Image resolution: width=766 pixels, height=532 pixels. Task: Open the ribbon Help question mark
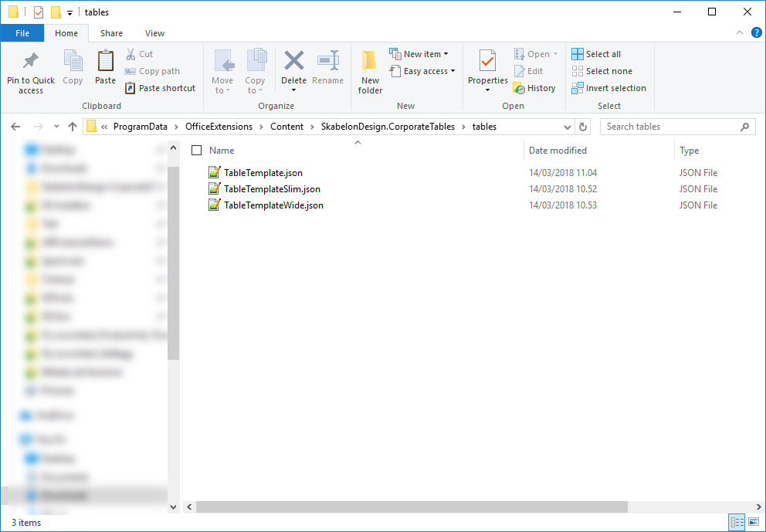pos(756,32)
